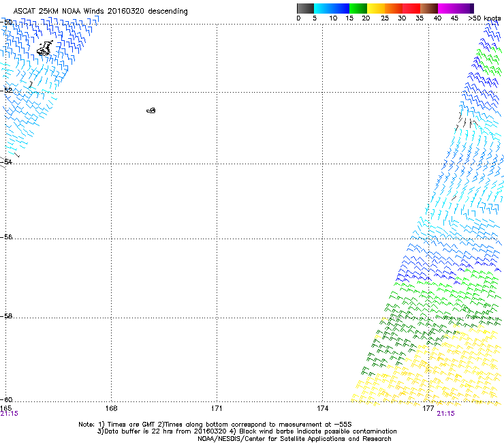The width and height of the screenshot is (504, 443).
Task: Click the '25' legend tick label
Action: [x=385, y=18]
